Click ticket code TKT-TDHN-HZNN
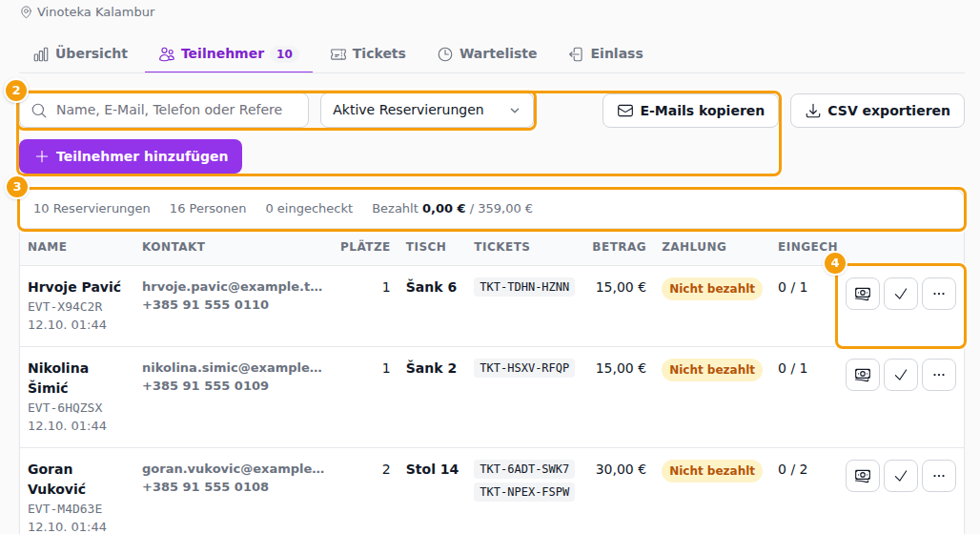This screenshot has width=980, height=534. (524, 287)
